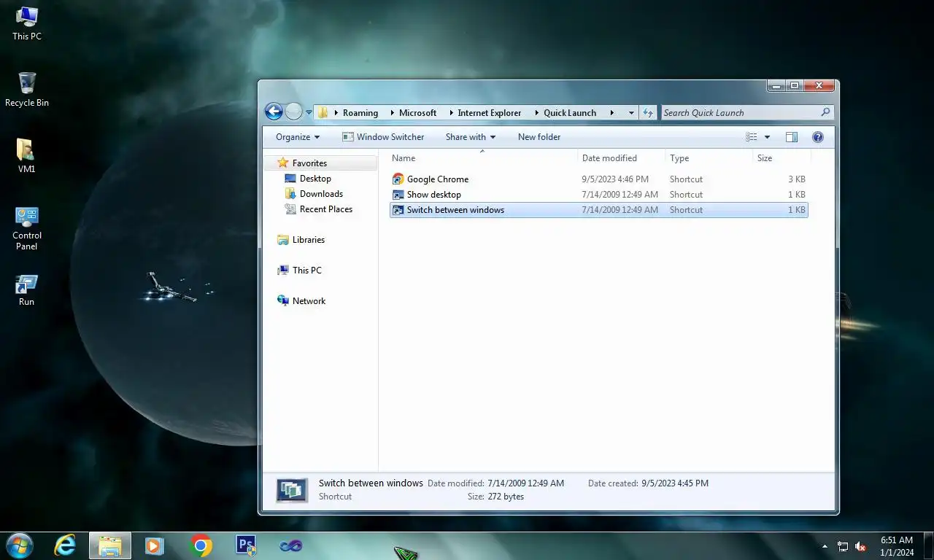The height and width of the screenshot is (560, 934).
Task: Create a New folder
Action: tap(539, 137)
